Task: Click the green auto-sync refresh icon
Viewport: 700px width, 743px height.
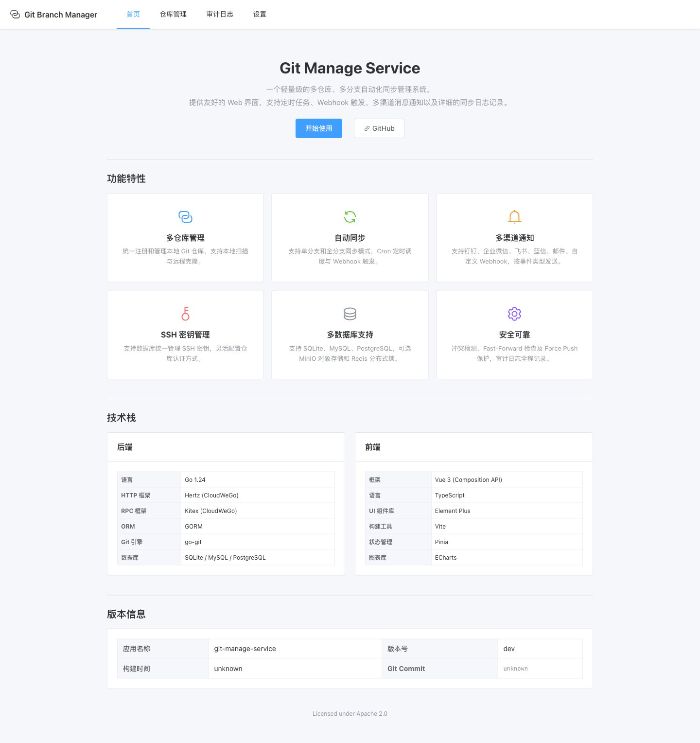Action: point(350,217)
